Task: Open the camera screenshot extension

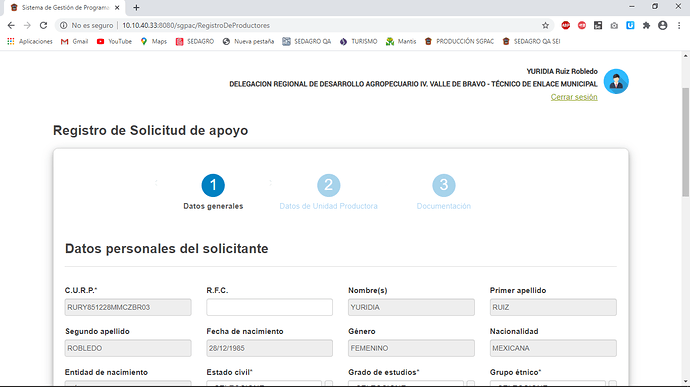Action: click(x=614, y=26)
